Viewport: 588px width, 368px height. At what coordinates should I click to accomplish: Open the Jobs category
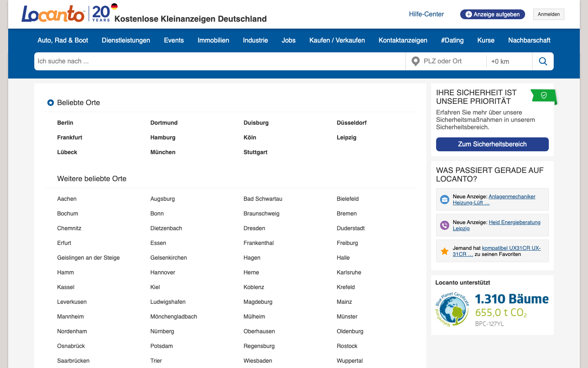point(289,40)
